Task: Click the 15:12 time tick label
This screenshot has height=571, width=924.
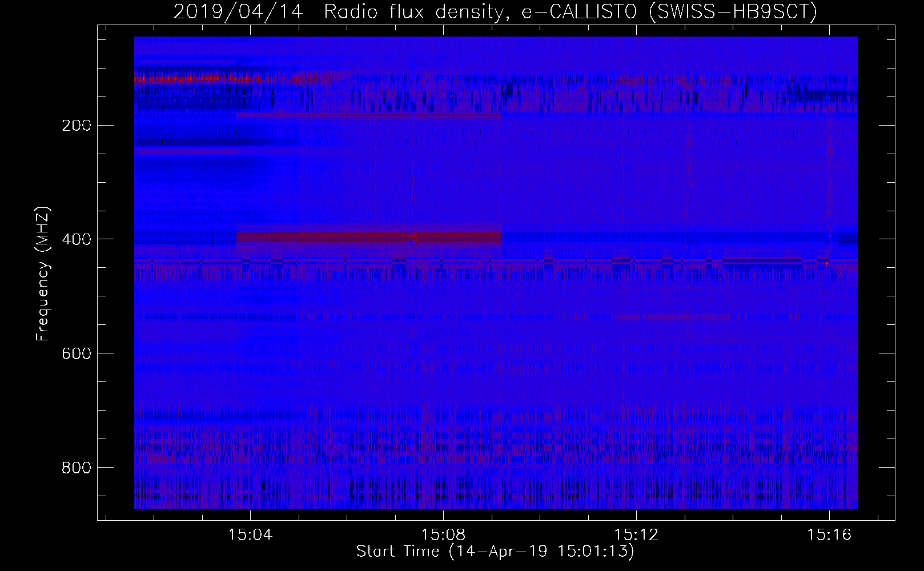Action: 636,534
